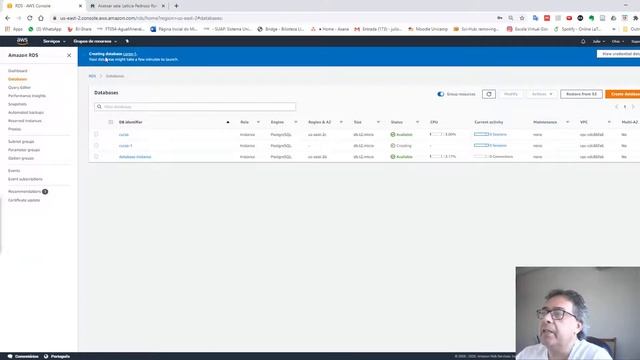Screen dimensions: 640x360
Task: Open the WhatsApp bookmark
Action: tap(45, 29)
